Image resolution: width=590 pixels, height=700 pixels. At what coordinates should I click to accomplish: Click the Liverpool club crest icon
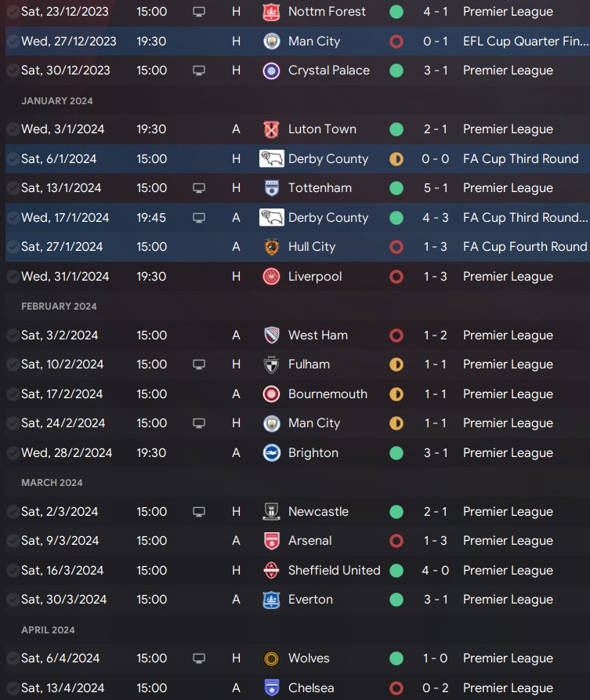tap(272, 277)
